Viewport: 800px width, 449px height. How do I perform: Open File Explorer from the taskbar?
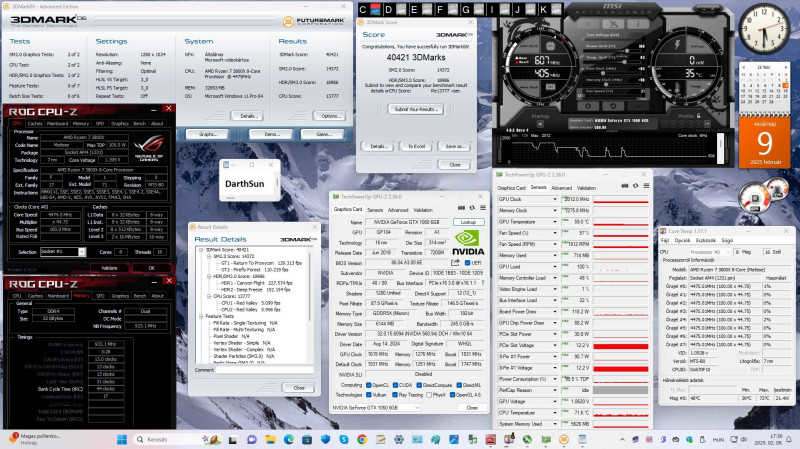tap(270, 439)
